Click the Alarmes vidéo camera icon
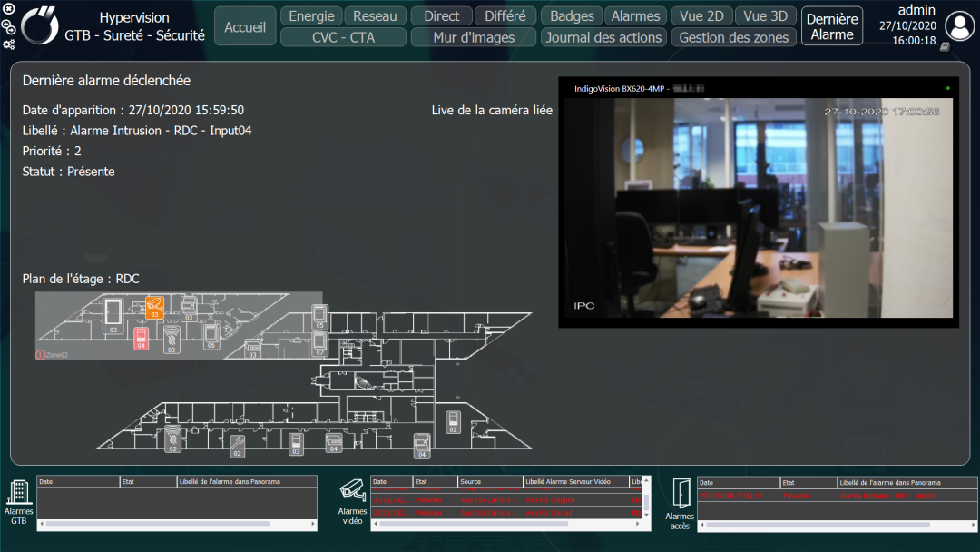This screenshot has height=552, width=980. [352, 491]
